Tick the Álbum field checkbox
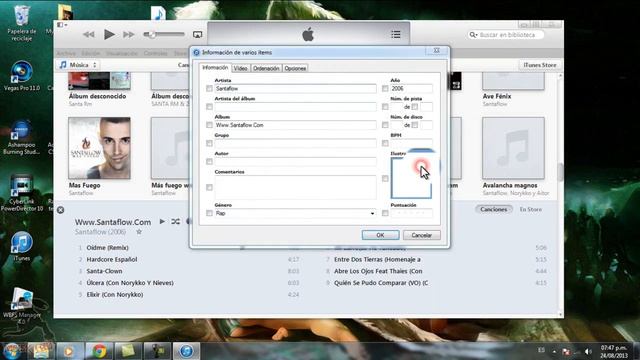 209,125
